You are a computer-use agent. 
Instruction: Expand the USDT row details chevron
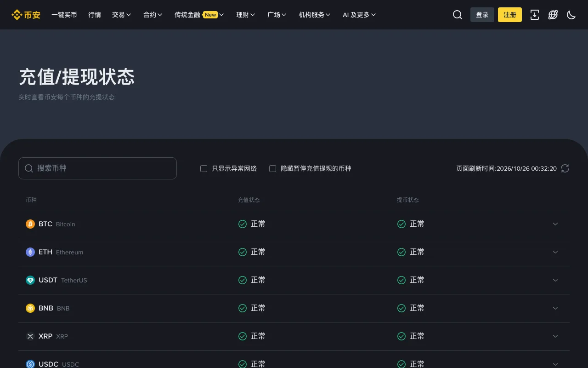point(555,280)
